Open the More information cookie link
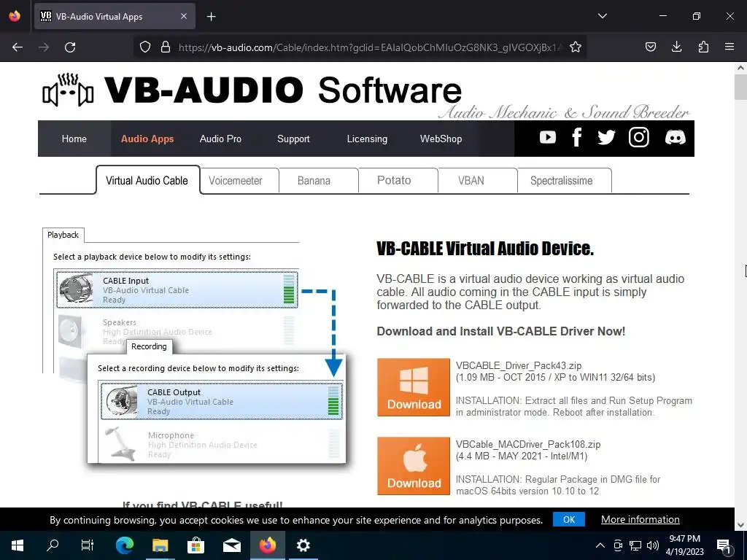This screenshot has width=747, height=560. pos(640,519)
